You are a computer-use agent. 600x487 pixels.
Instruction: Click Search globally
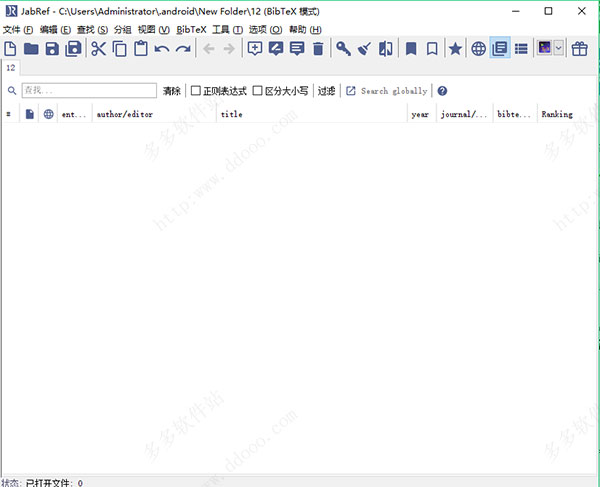coord(387,91)
